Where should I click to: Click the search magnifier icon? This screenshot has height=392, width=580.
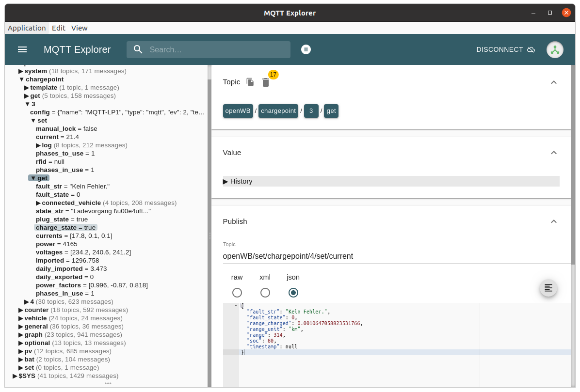[138, 49]
